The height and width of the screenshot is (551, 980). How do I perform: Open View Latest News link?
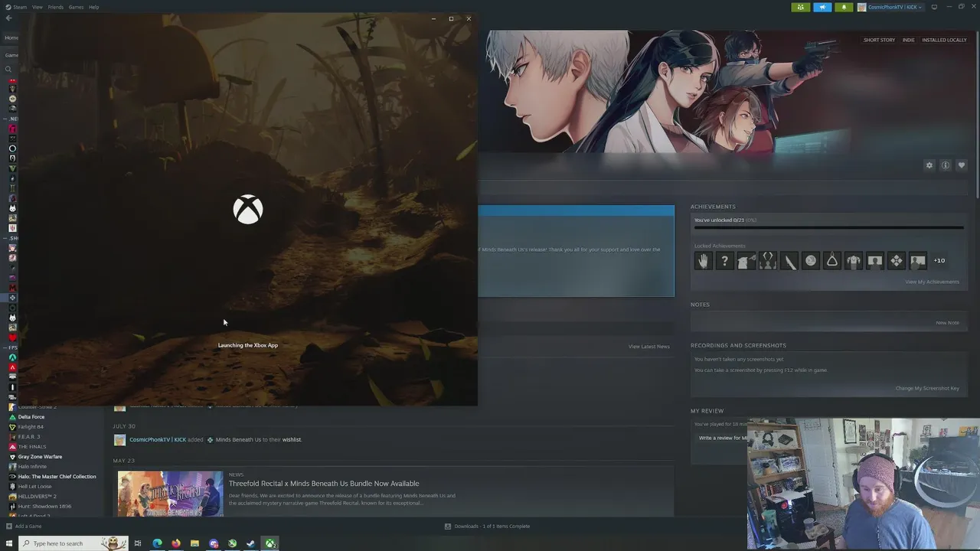(648, 346)
